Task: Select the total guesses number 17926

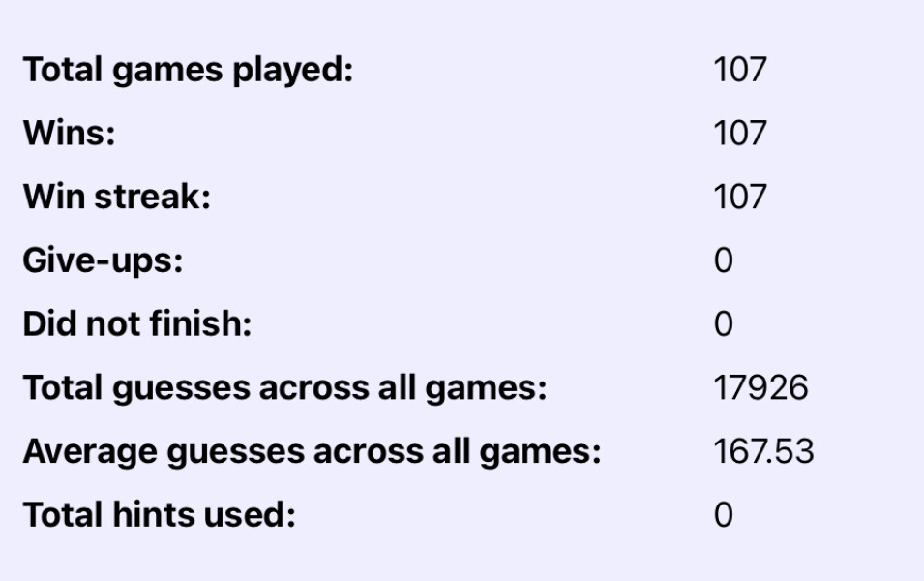Action: [x=760, y=388]
